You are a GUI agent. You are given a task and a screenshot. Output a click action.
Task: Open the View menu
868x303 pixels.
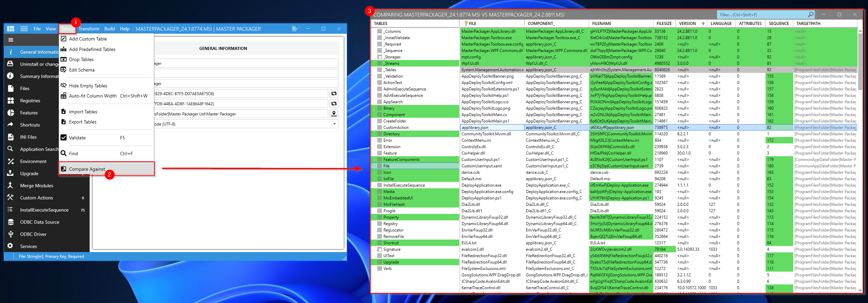(x=51, y=29)
